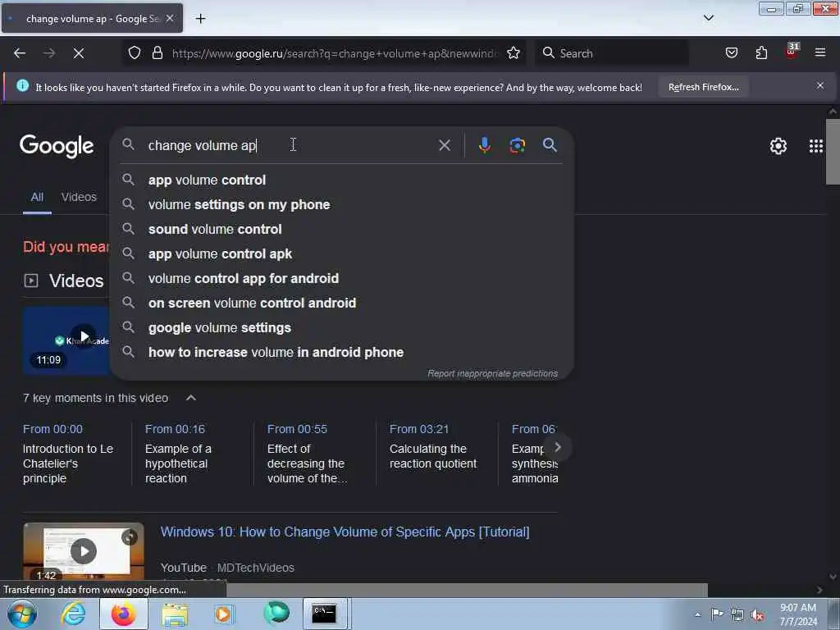
Task: Open Firefox application menu
Action: (820, 52)
